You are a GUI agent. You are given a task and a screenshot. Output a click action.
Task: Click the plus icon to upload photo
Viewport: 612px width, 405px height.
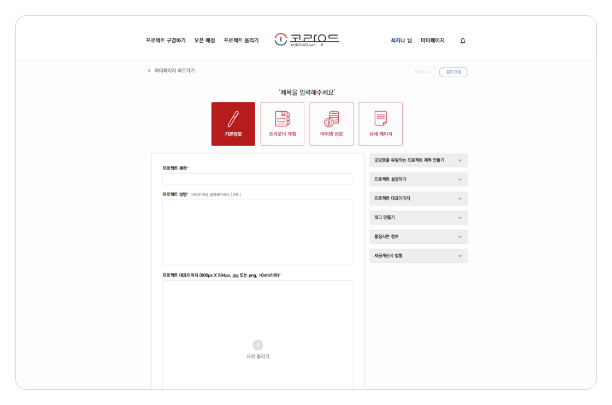point(257,344)
